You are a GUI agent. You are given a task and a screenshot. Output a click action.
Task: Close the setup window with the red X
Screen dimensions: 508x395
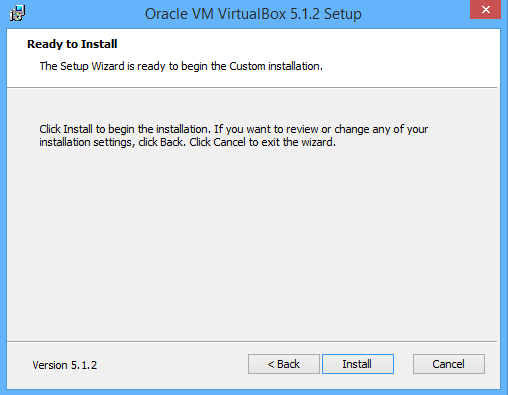point(485,10)
